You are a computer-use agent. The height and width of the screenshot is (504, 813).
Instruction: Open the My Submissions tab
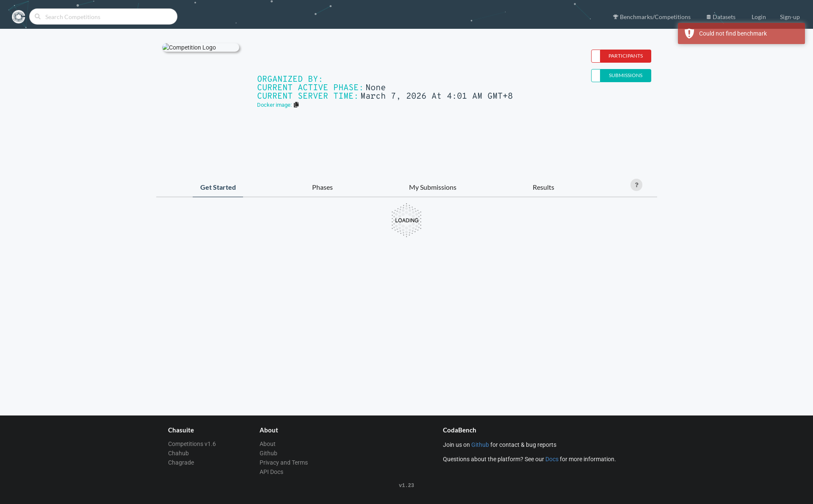pos(432,187)
